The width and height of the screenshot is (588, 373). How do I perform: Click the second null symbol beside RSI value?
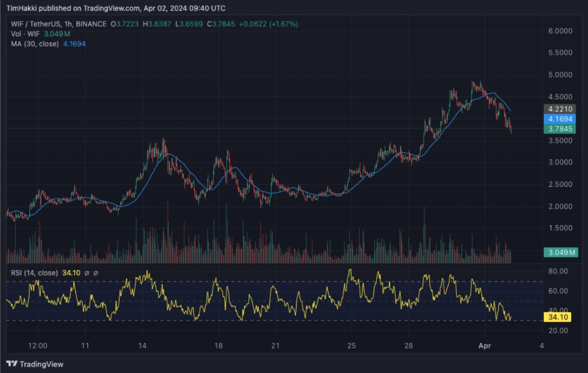point(96,273)
